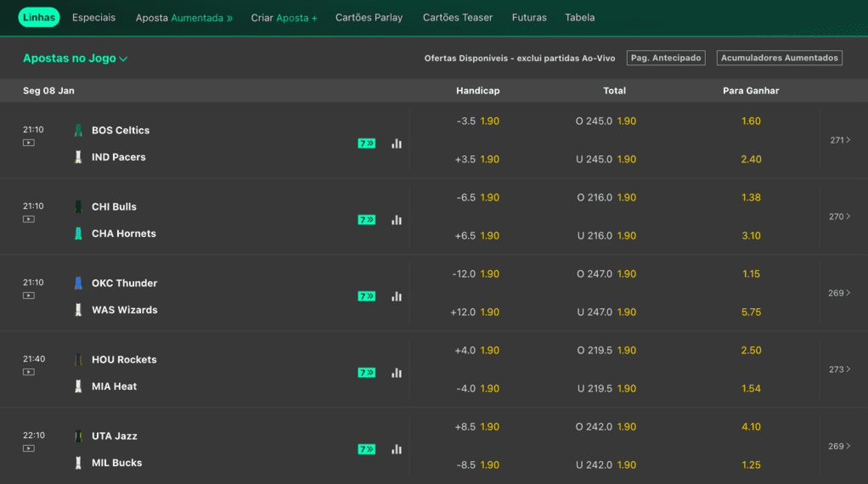Viewport: 868px width, 484px height.
Task: Click the IND Pacers jersey icon
Action: [x=78, y=157]
